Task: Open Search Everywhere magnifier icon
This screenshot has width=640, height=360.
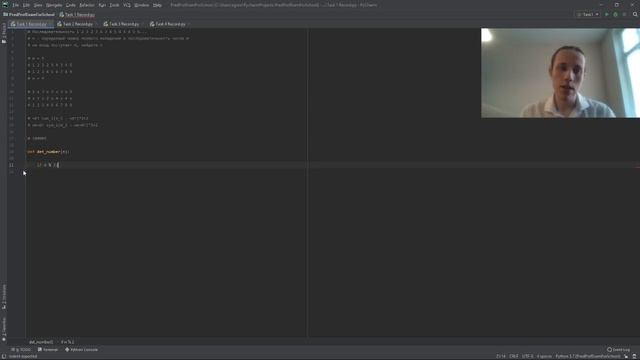Action: pyautogui.click(x=635, y=14)
